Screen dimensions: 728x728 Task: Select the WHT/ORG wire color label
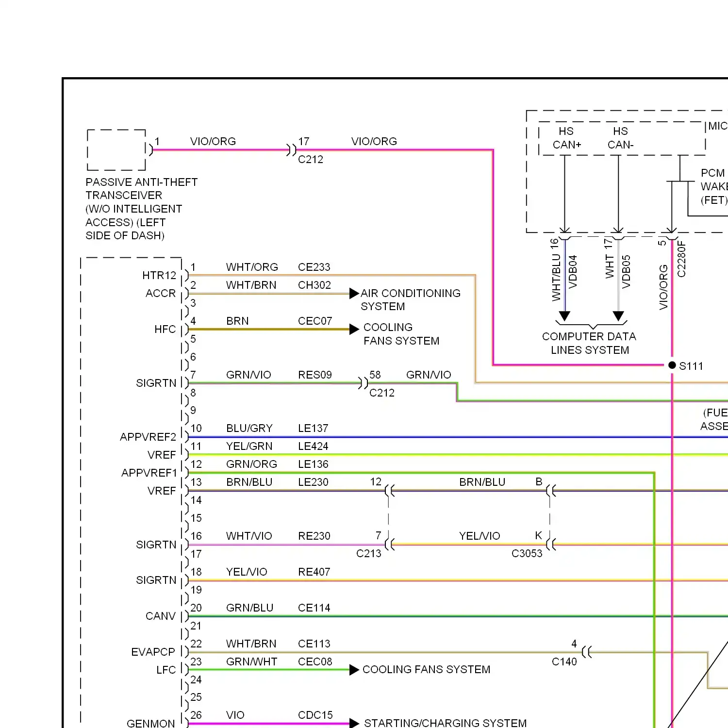click(x=252, y=267)
